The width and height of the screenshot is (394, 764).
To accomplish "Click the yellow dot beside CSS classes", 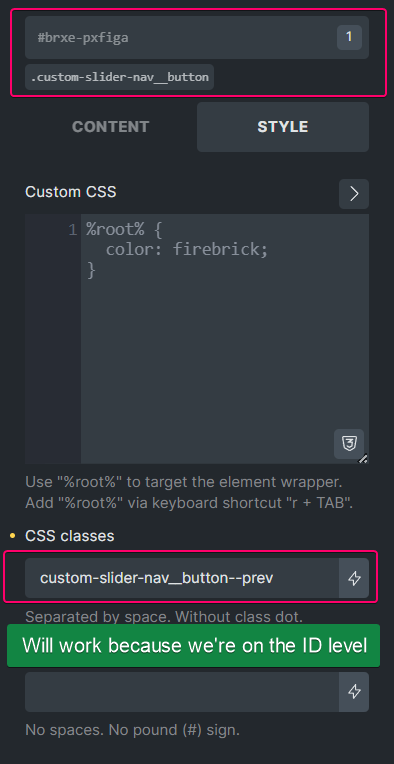I will pos(13,536).
